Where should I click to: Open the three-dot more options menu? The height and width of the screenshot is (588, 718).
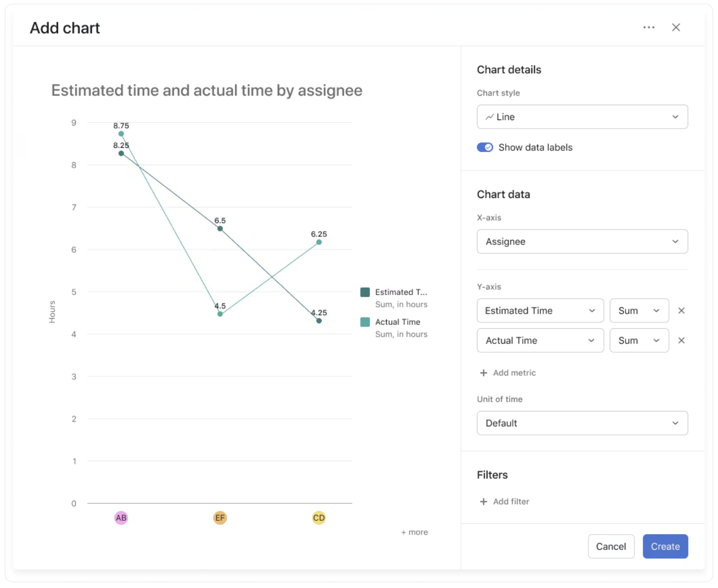649,27
